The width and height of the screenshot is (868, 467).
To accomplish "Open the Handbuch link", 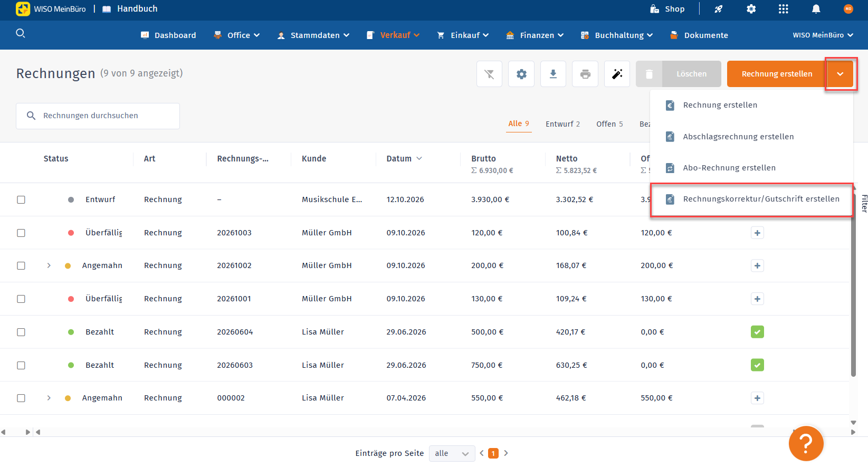I will [130, 9].
